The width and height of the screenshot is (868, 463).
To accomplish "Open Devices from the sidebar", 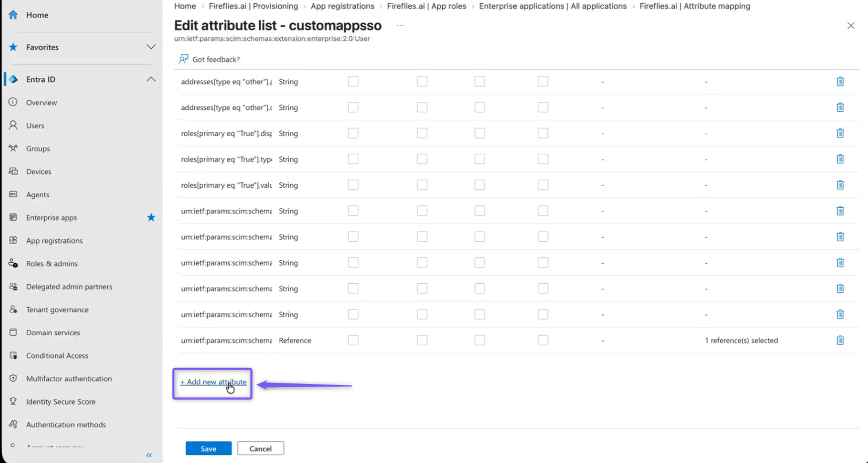I will point(39,171).
